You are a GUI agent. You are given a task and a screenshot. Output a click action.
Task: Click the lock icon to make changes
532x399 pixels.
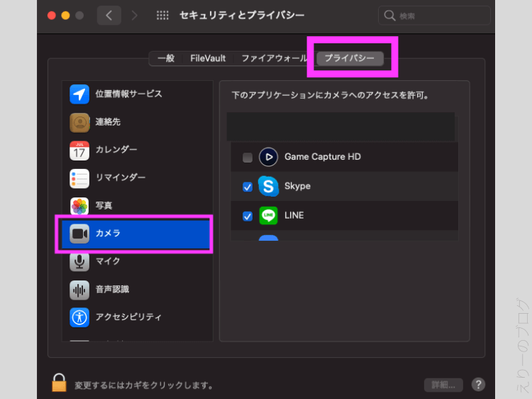pos(59,384)
